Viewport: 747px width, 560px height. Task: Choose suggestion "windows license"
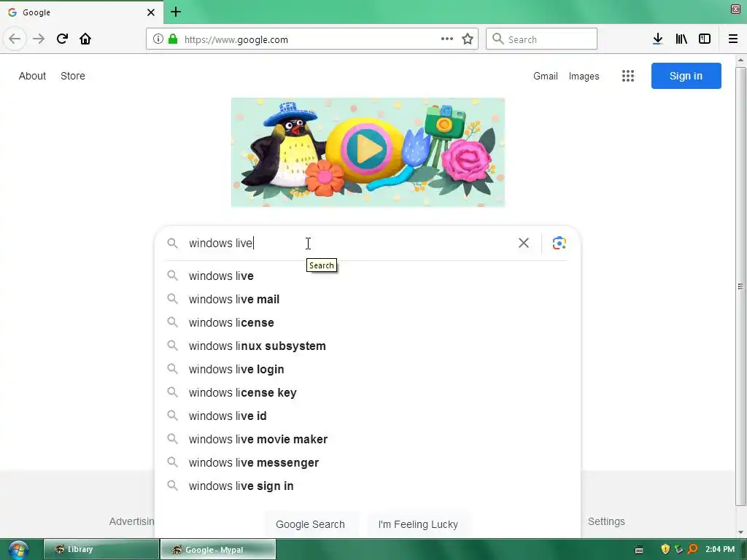point(368,322)
